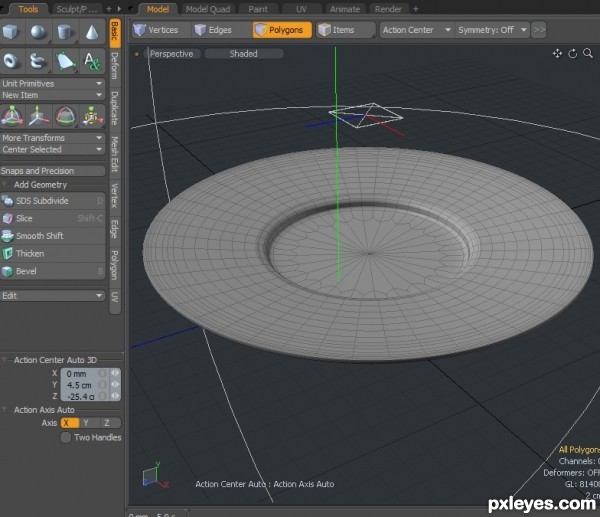Open the Edit dropdown
Viewport: 600px width, 517px height.
tap(52, 296)
